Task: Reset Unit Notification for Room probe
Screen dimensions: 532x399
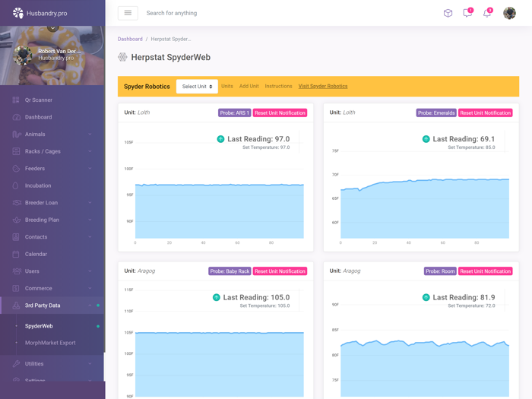Action: coord(485,271)
